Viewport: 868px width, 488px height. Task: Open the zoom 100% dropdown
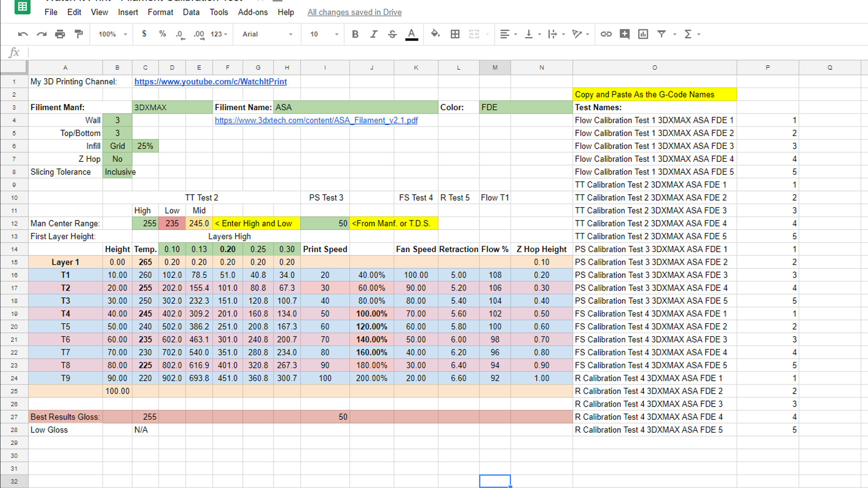tap(113, 34)
